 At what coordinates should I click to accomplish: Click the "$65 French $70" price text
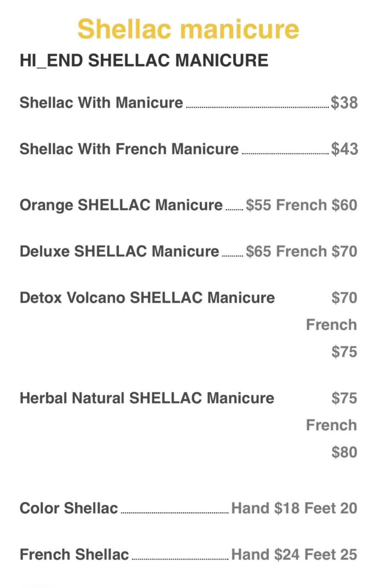pos(301,251)
